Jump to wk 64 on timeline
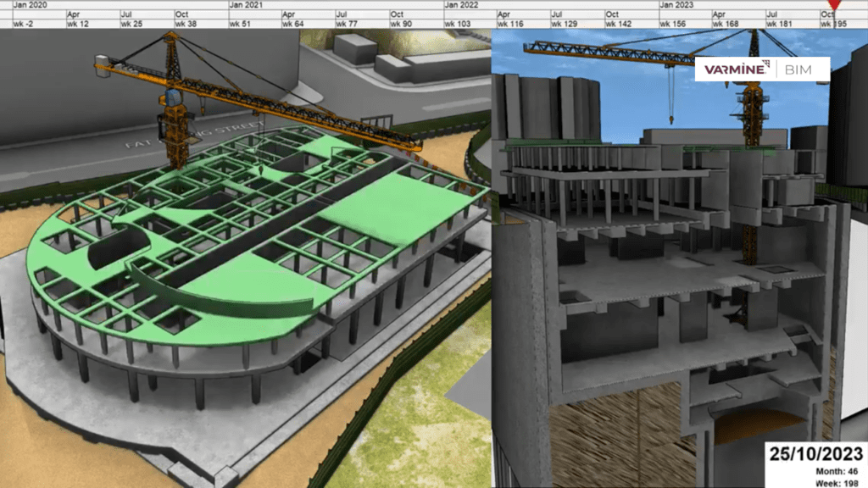The image size is (868, 488). tap(295, 25)
